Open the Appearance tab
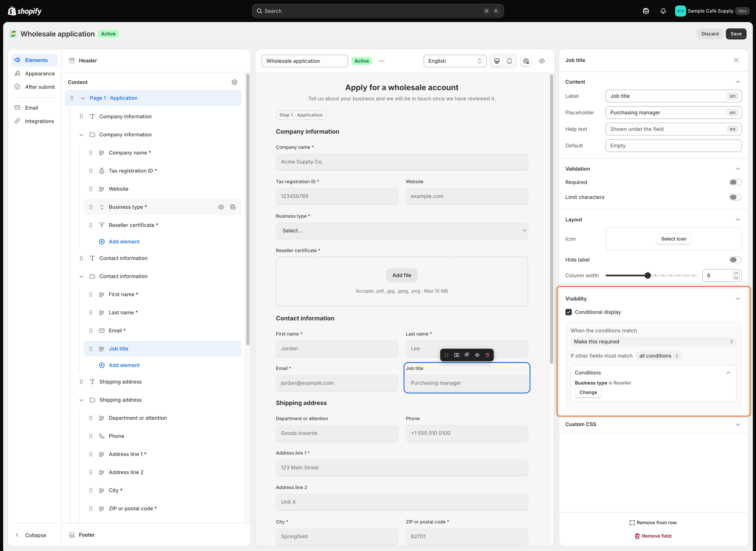 (35, 73)
